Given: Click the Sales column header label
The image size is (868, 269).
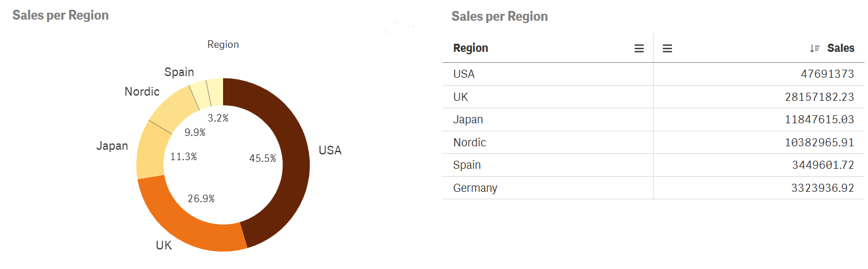Looking at the screenshot, I should point(840,48).
